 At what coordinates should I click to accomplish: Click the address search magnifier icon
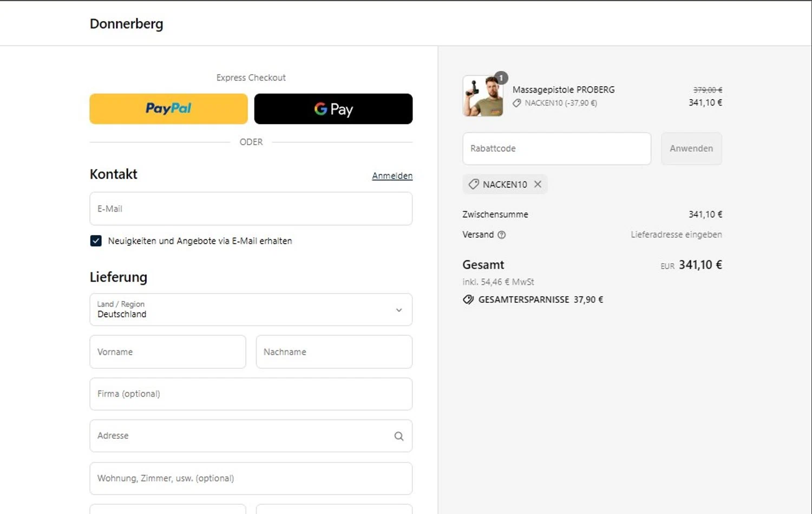(399, 436)
